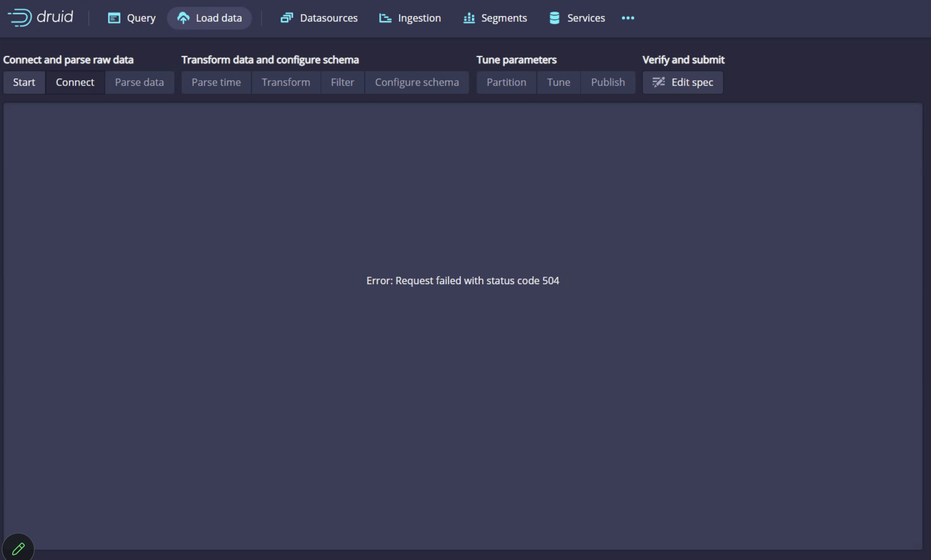Go to the Filter step
The image size is (931, 560).
point(342,82)
